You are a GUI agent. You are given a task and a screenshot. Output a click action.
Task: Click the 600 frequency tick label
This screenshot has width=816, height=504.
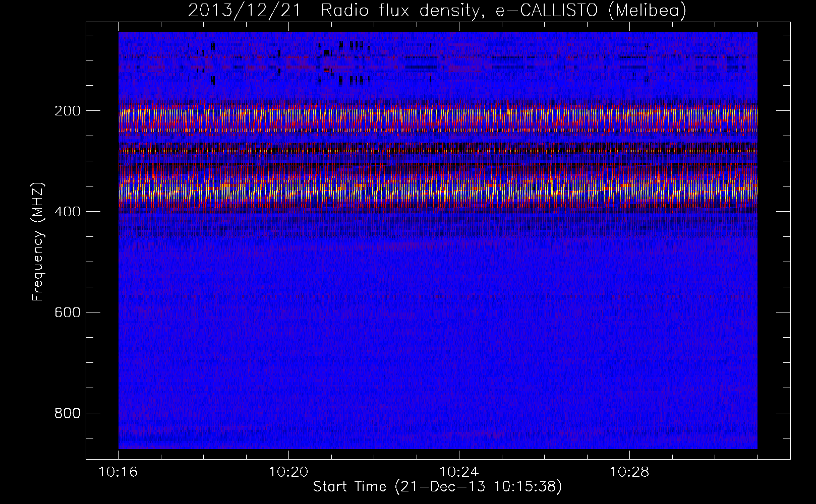(x=67, y=312)
